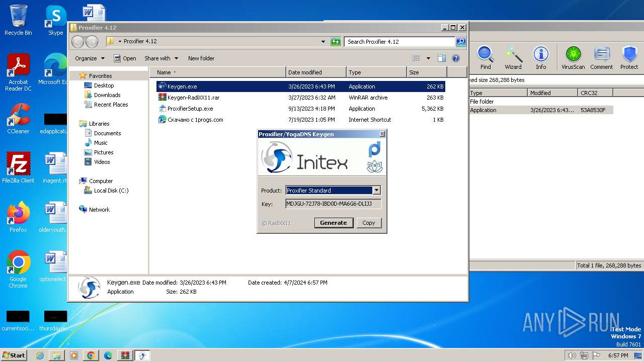
Task: Sort files by Type column
Action: click(x=376, y=72)
